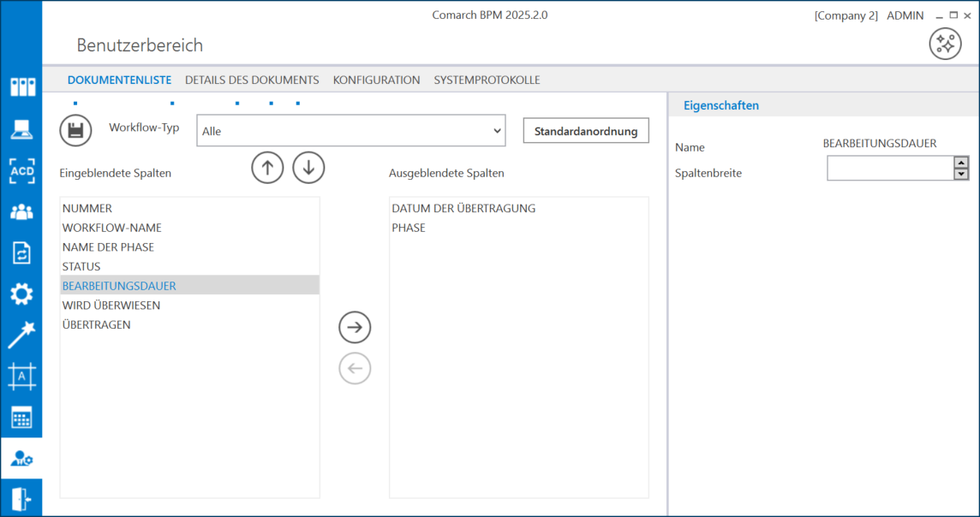980x517 pixels.
Task: Click right arrow to hide selected column
Action: (x=355, y=327)
